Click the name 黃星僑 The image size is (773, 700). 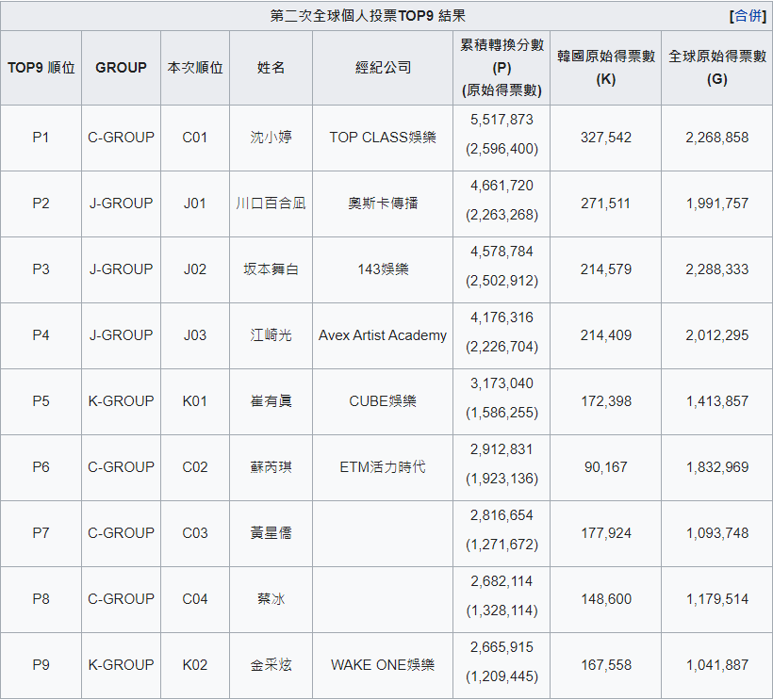[x=271, y=533]
